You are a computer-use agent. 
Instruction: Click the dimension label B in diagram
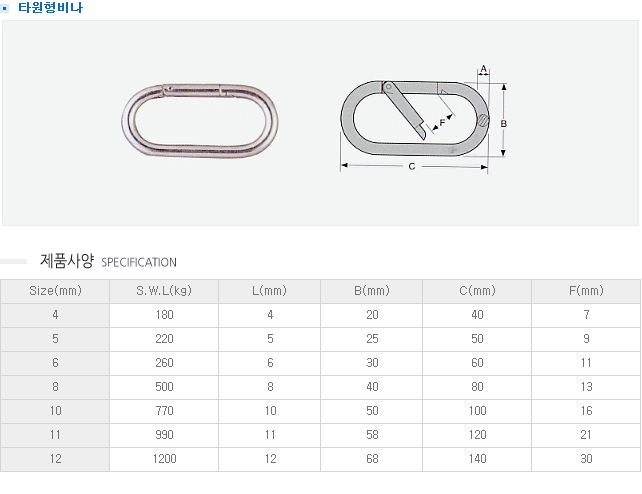point(504,123)
